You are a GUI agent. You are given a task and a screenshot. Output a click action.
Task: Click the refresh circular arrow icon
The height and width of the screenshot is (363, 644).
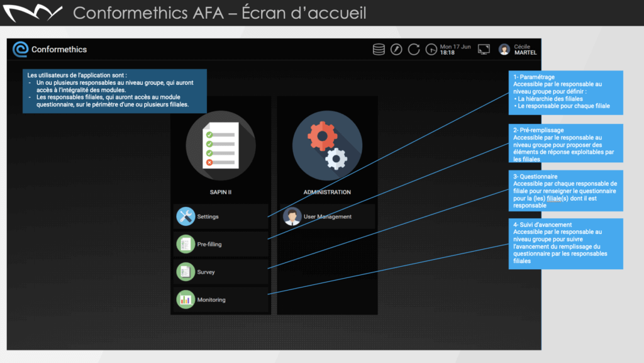pyautogui.click(x=414, y=49)
